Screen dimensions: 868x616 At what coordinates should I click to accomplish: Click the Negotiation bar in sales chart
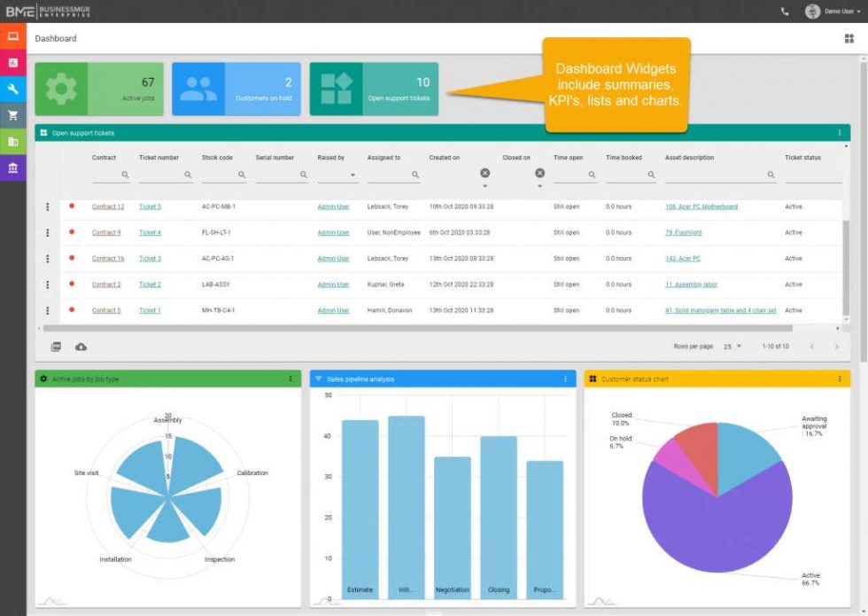tap(453, 528)
